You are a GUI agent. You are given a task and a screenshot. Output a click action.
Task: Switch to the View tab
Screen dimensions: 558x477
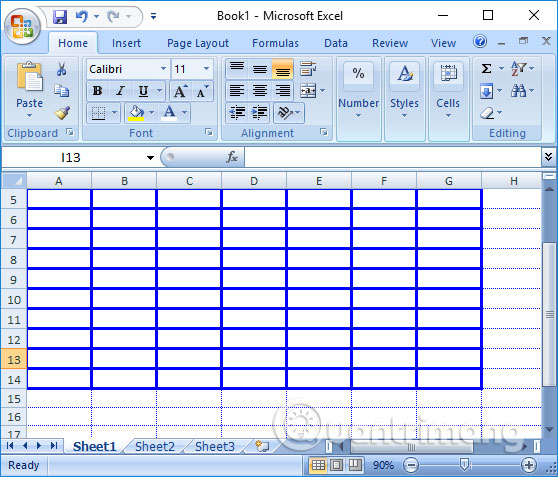pos(443,43)
